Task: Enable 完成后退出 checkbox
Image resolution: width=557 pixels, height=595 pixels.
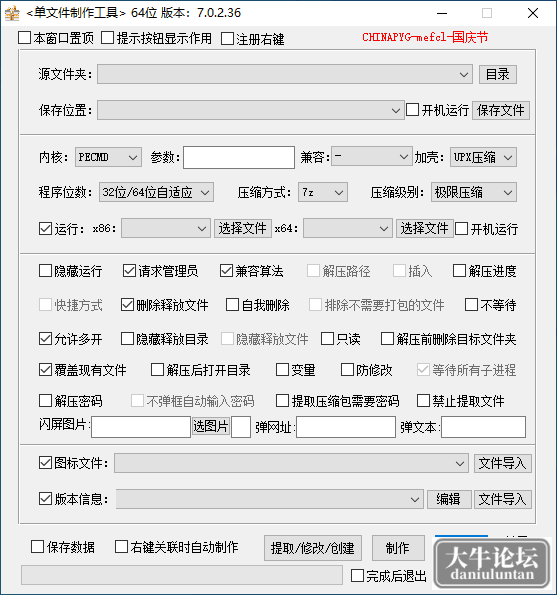Action: (357, 576)
